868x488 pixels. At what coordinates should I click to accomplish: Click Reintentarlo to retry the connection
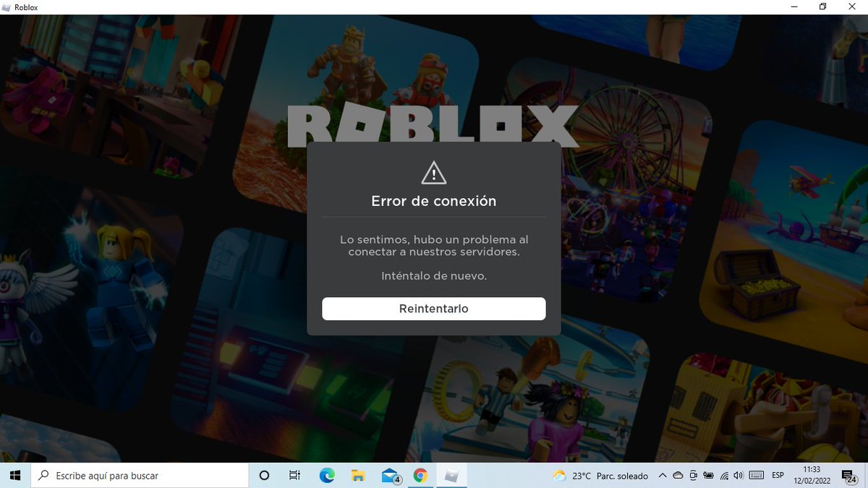point(433,308)
